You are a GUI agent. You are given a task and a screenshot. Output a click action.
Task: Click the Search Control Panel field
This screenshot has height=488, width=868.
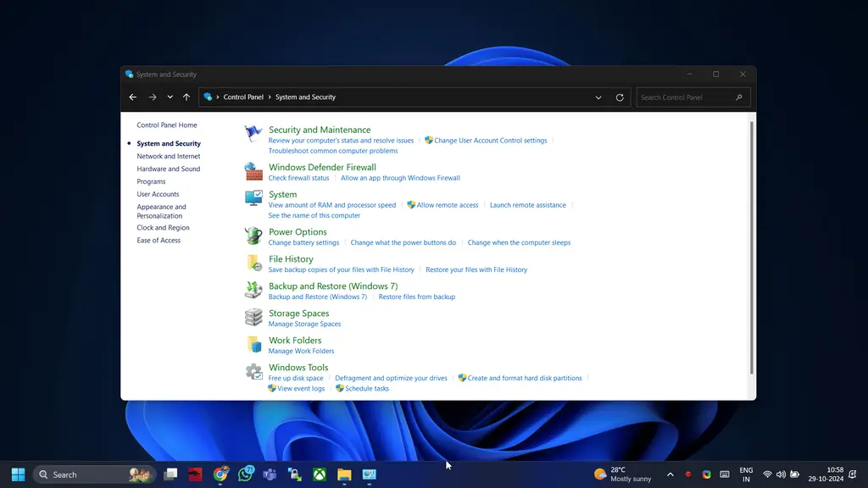[x=693, y=97]
